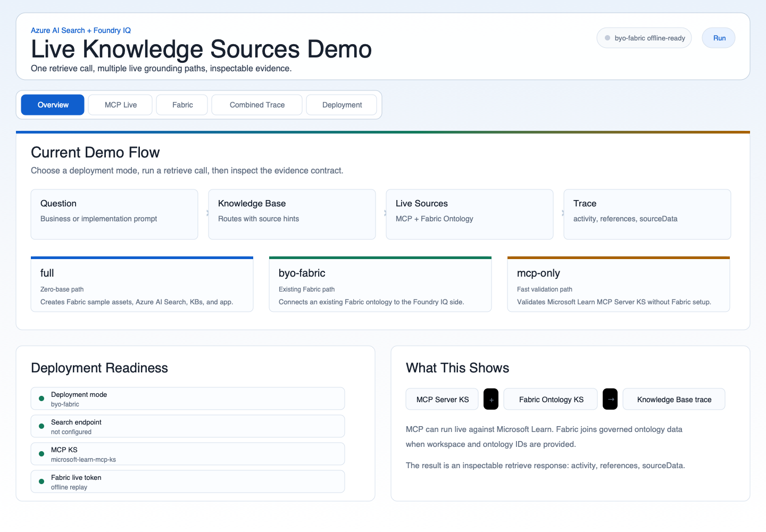Click the green dot beside Search endpoint
Screen dimensions: 766x532
[x=41, y=426]
